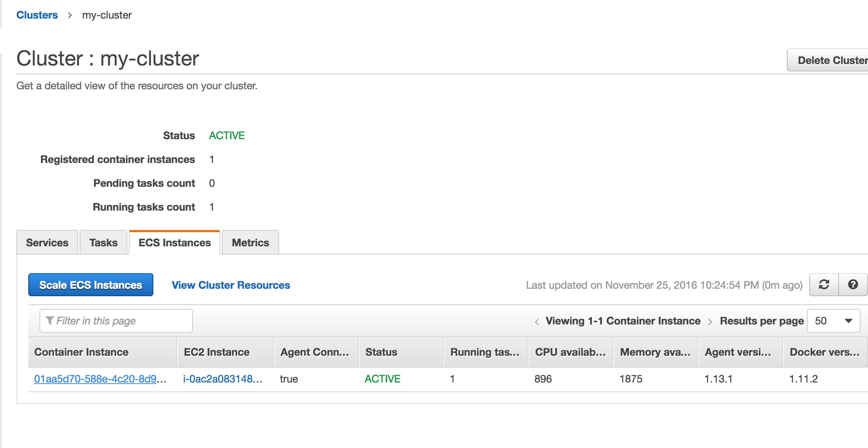Open container instance 01aa5d70 link

pos(100,379)
